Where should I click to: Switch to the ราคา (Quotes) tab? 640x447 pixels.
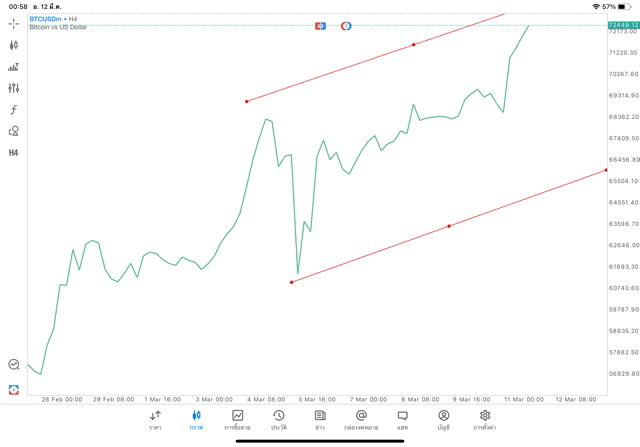click(155, 420)
